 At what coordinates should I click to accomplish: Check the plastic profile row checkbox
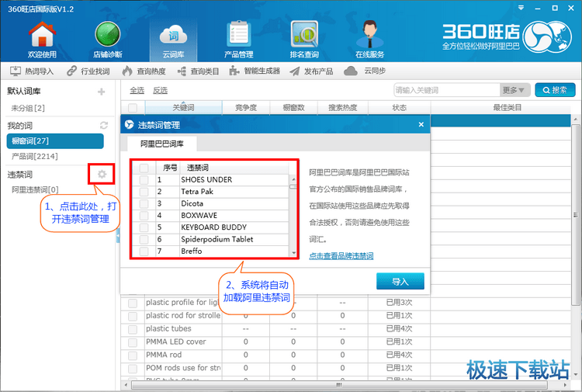[x=133, y=303]
